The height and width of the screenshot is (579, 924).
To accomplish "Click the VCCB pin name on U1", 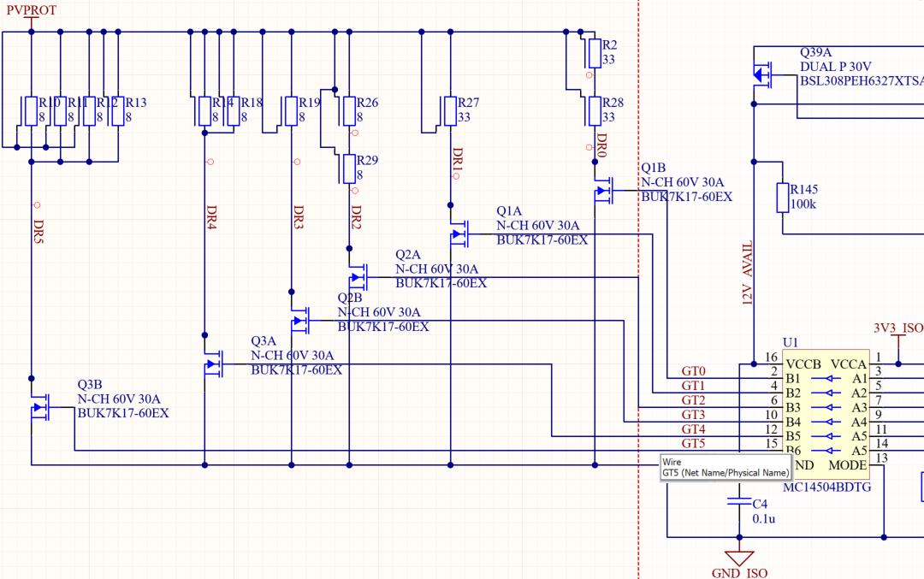I will (x=803, y=364).
